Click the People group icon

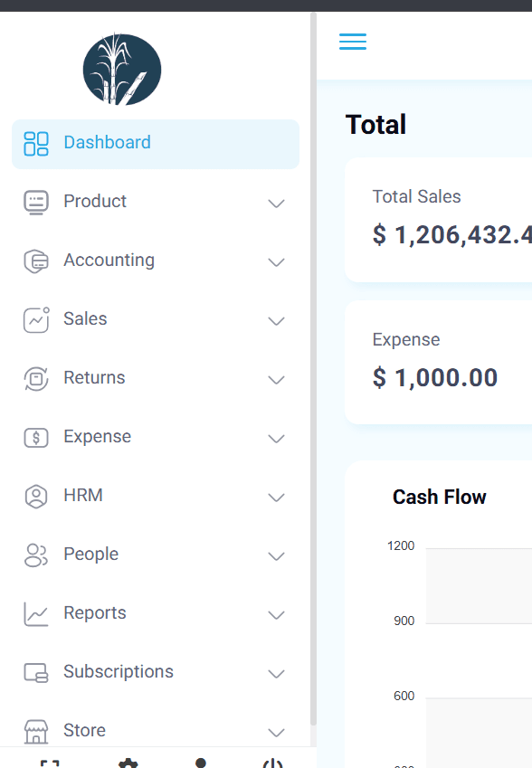pyautogui.click(x=36, y=555)
